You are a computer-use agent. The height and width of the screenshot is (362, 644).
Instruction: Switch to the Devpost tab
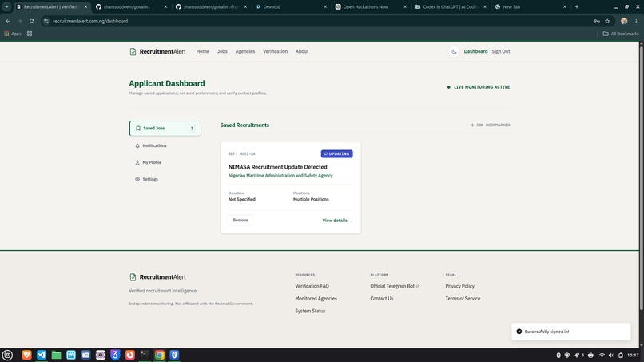tap(292, 6)
